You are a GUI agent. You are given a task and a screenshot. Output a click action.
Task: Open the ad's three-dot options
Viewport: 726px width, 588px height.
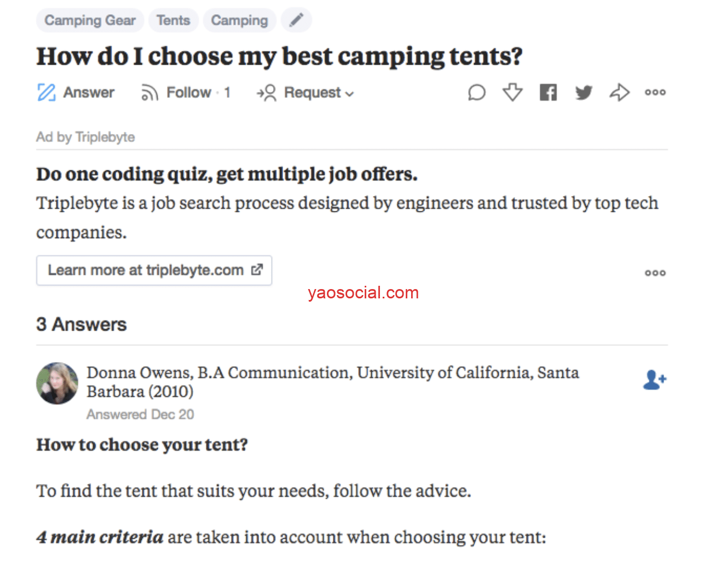655,273
